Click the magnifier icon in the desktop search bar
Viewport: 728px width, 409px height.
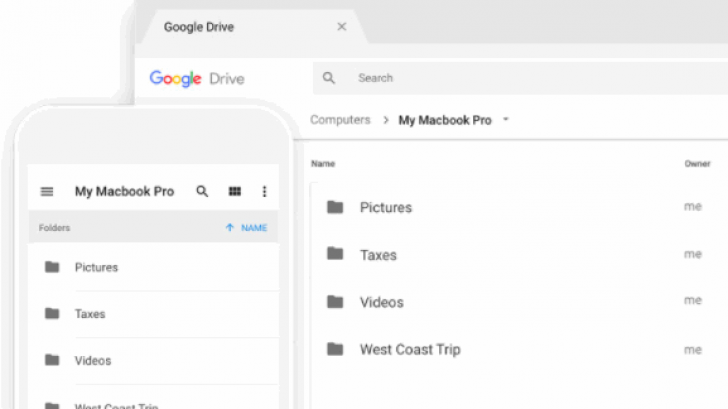(329, 78)
